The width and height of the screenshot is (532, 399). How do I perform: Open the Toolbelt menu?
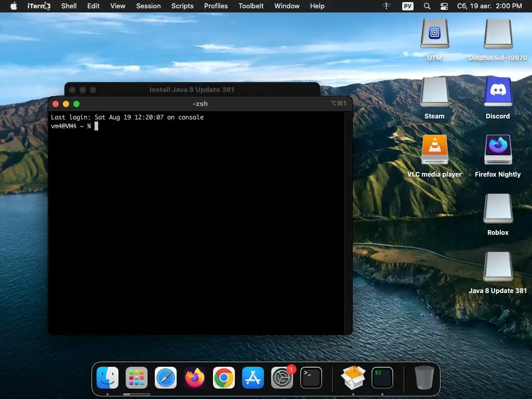251,6
